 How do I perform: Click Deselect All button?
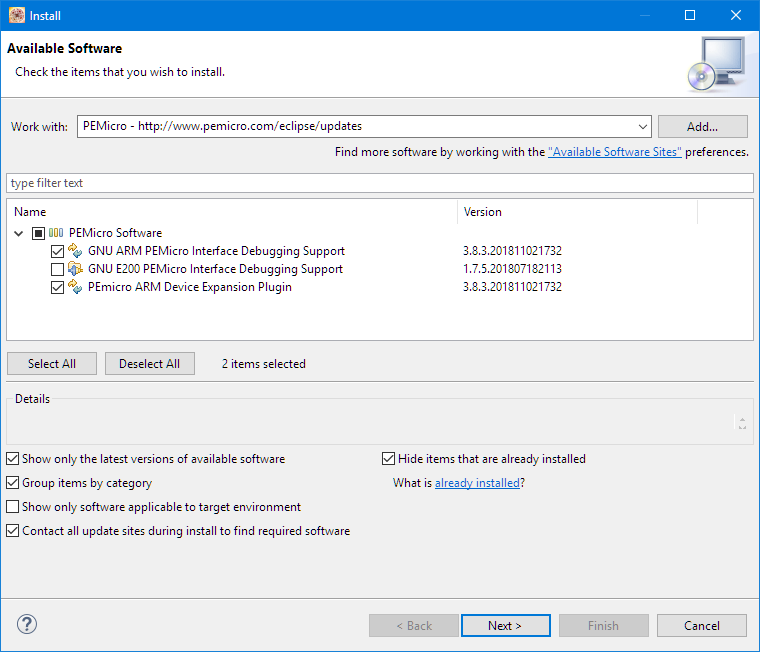coord(150,364)
